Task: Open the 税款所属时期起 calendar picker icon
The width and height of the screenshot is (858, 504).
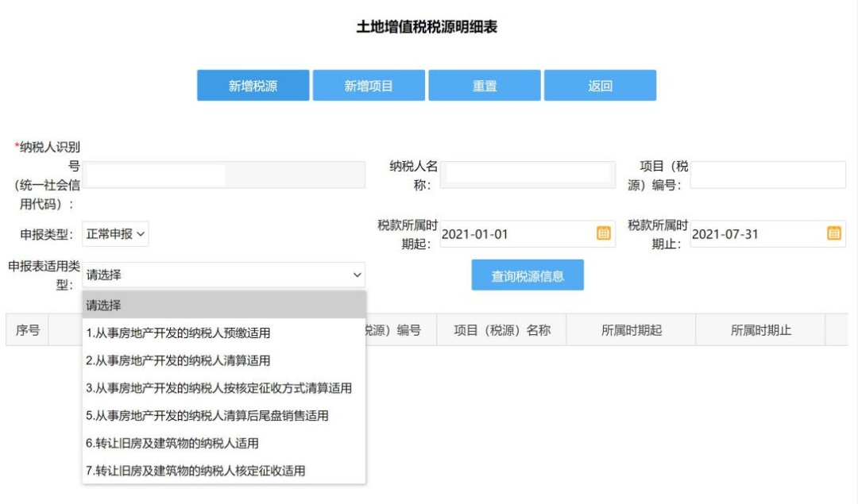Action: click(604, 233)
